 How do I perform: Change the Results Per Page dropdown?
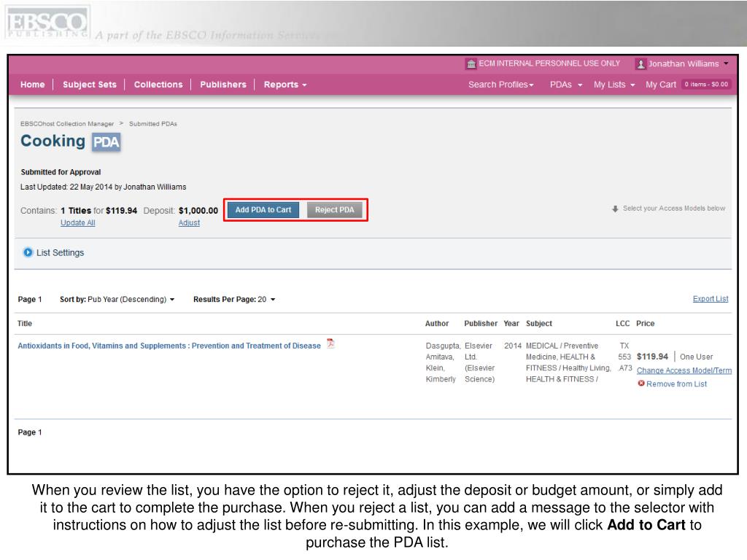click(234, 300)
